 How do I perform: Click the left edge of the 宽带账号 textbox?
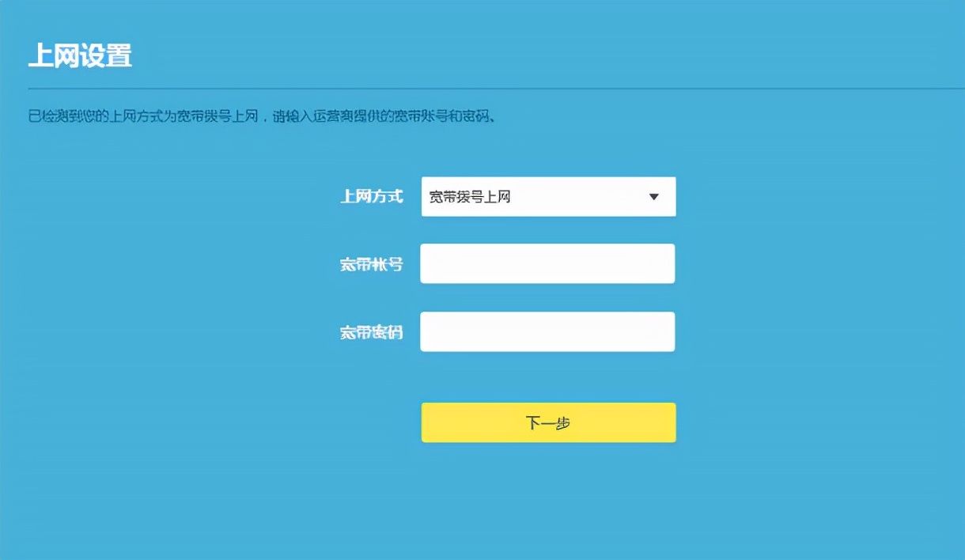tap(427, 263)
